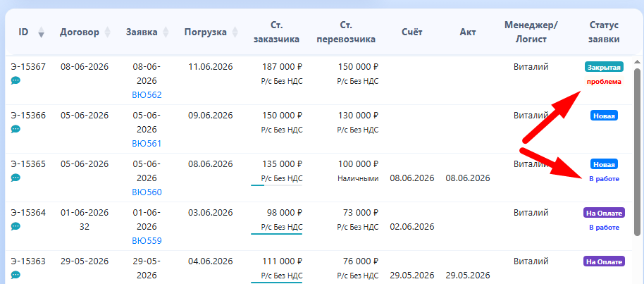Click В работе label for Э-15364
Screen dimensions: 644x284
pyautogui.click(x=604, y=228)
